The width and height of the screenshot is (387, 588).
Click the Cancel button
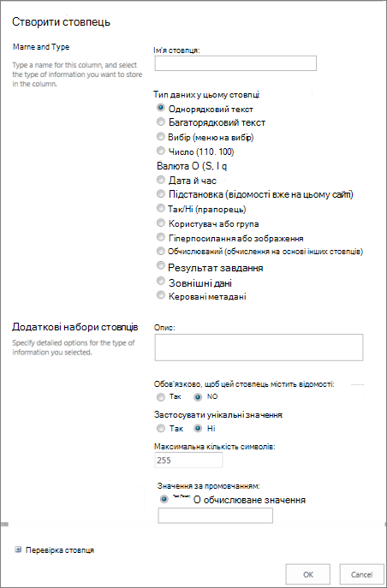(x=361, y=573)
